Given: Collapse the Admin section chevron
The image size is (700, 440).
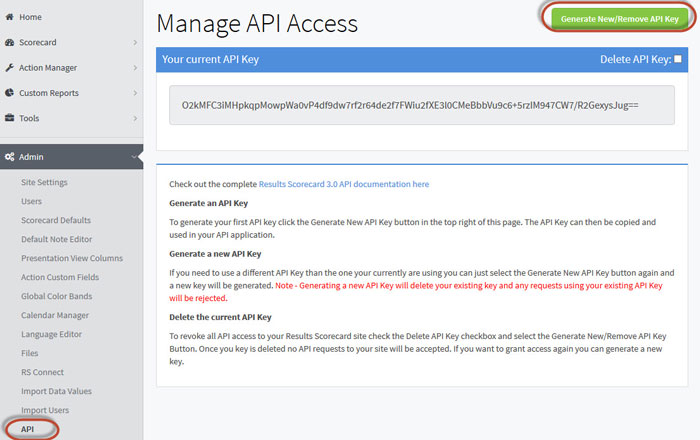Looking at the screenshot, I should 135,157.
